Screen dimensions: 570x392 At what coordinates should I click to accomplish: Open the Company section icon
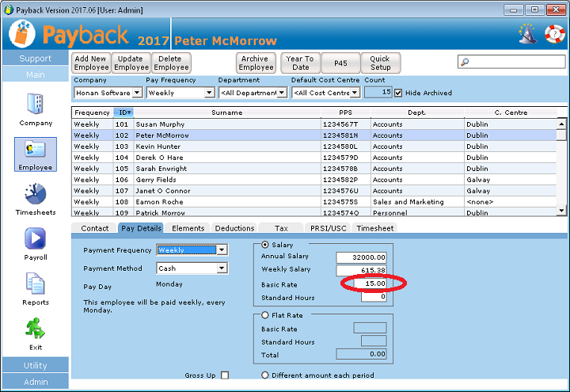pos(36,104)
